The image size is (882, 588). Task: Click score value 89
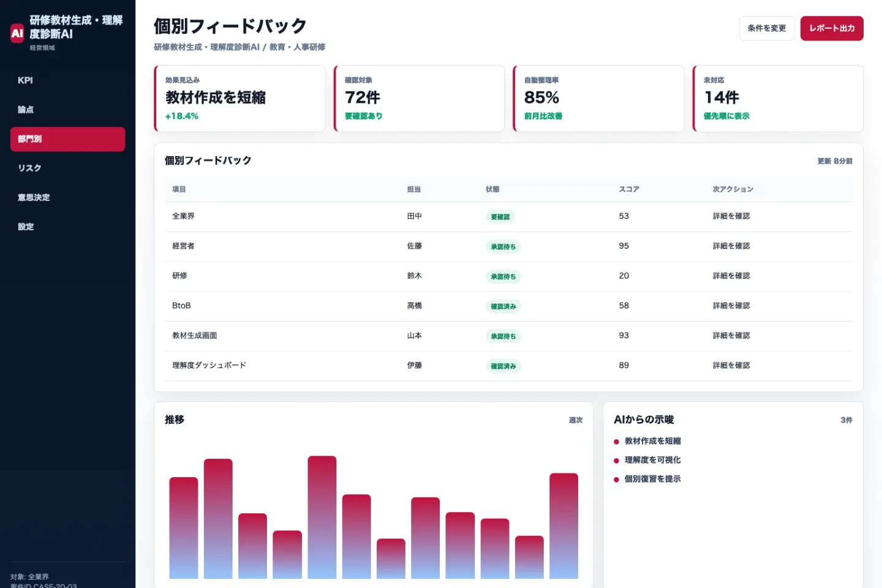[624, 365]
